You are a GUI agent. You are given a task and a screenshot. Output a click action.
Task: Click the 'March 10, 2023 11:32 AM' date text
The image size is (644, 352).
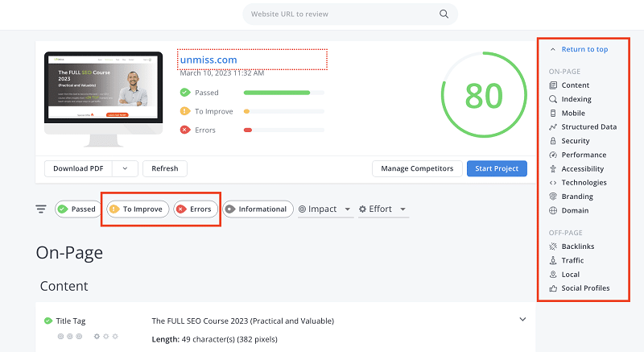click(x=222, y=73)
